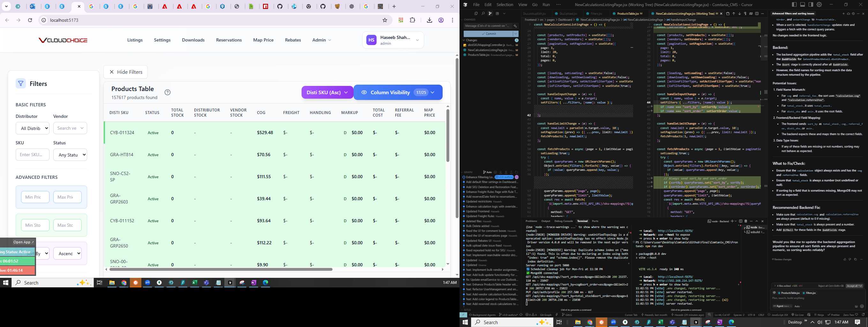This screenshot has width=868, height=327.
Task: Toggle Cursor primary sidebar layout icon
Action: point(794,4)
